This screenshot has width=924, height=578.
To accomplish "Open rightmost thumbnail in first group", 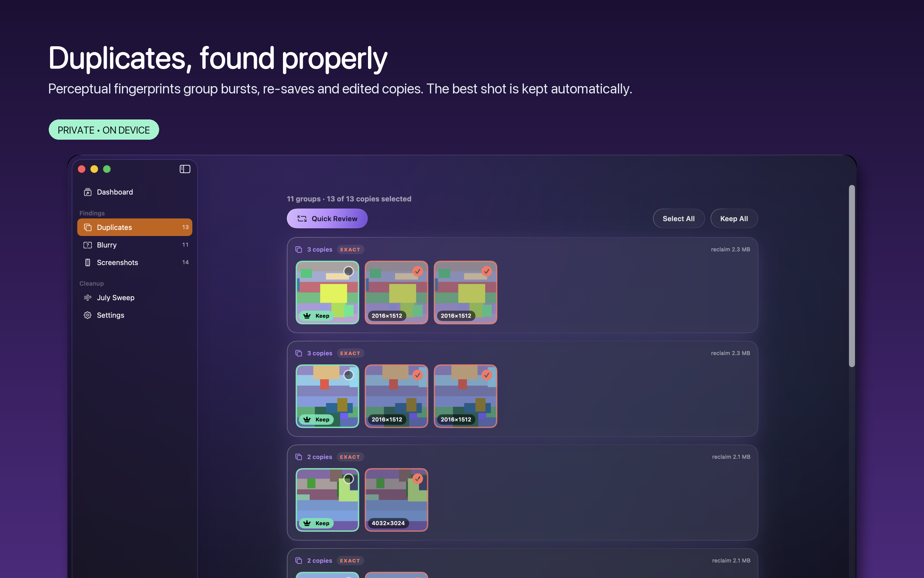I will pyautogui.click(x=466, y=293).
